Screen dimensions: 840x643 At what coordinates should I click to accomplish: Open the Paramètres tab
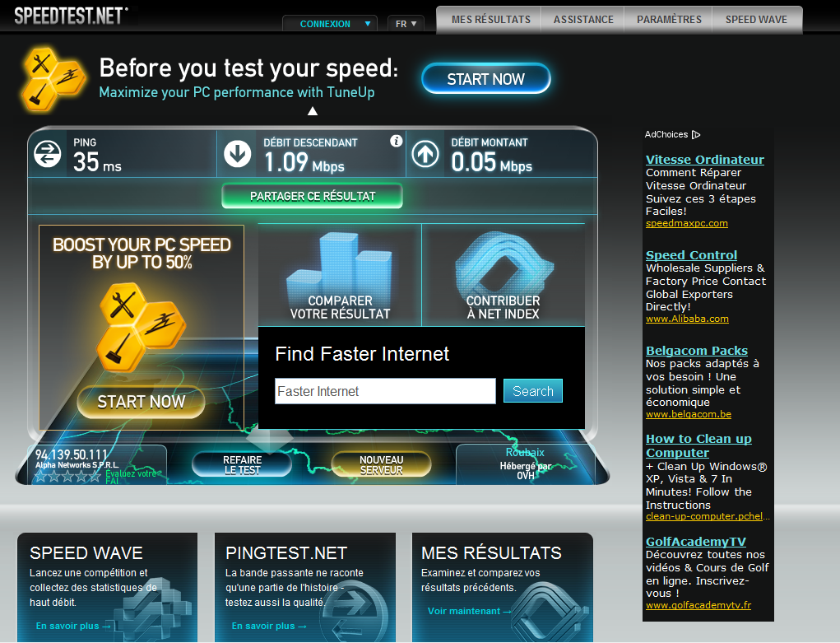pyautogui.click(x=669, y=19)
